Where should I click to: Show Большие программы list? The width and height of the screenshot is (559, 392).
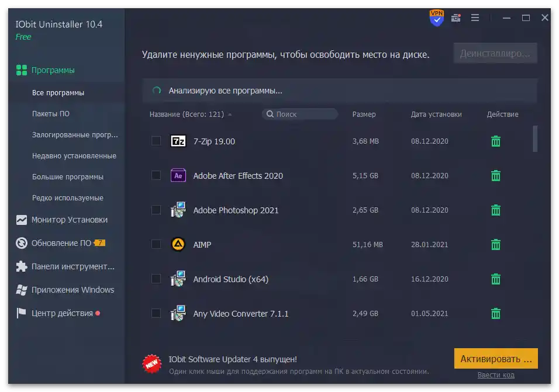coord(68,176)
